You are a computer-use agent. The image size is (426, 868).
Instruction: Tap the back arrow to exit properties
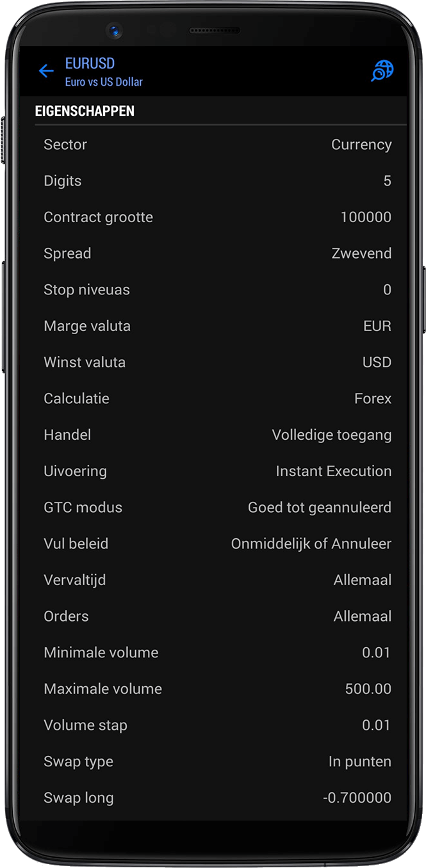pyautogui.click(x=46, y=71)
